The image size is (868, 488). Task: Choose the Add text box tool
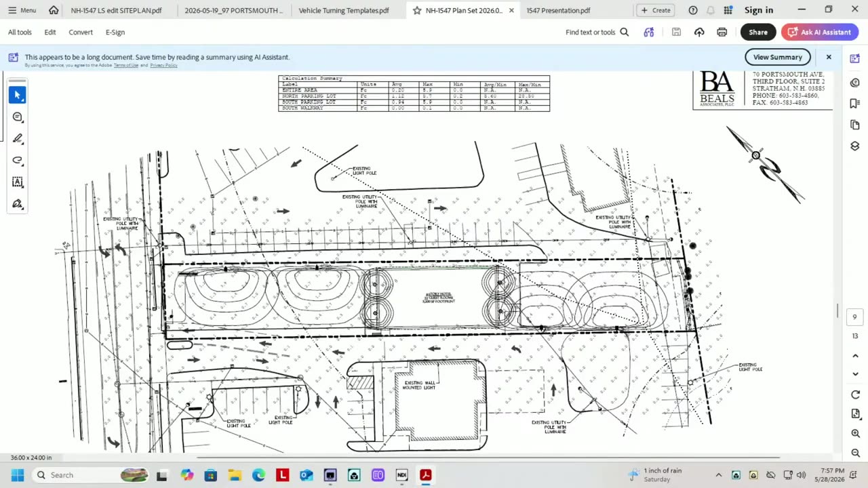click(18, 182)
